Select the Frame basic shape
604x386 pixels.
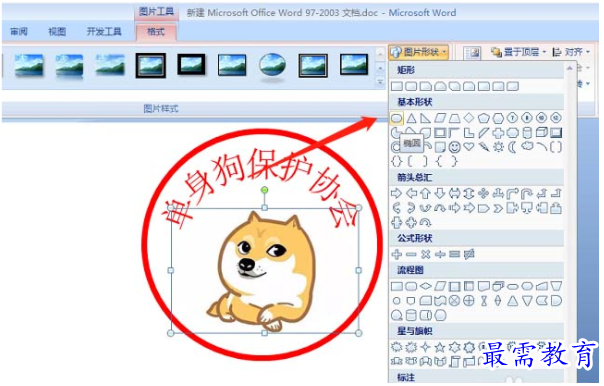tap(440, 133)
